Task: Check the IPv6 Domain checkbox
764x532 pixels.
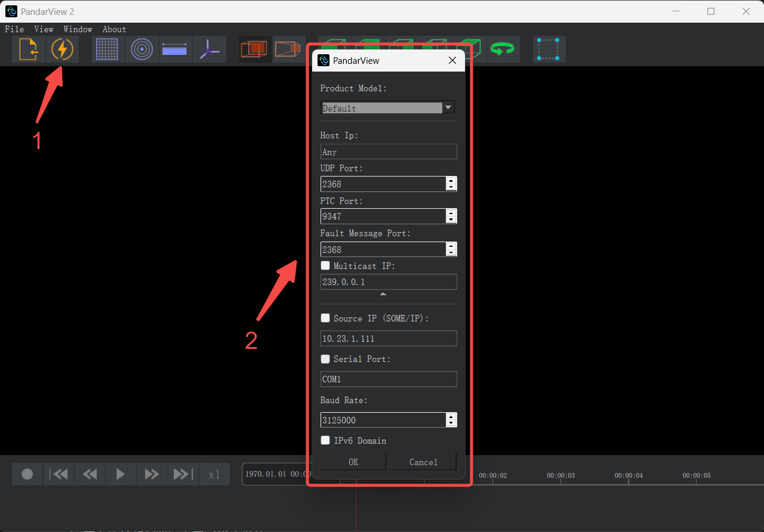Action: click(x=325, y=440)
